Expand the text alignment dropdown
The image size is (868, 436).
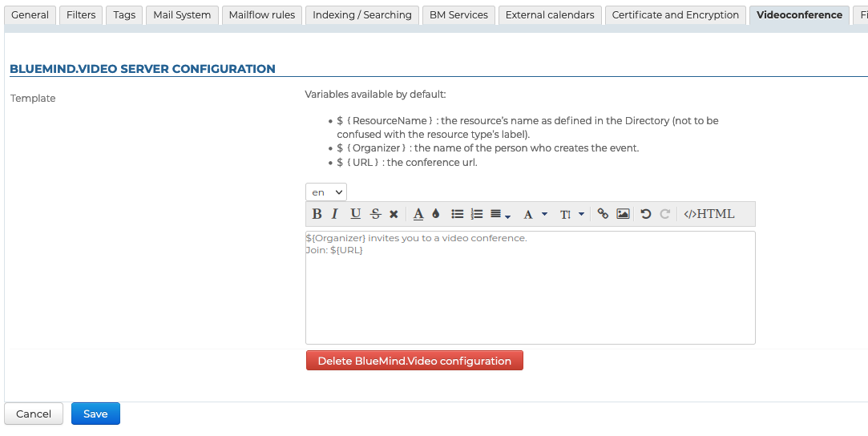pyautogui.click(x=500, y=214)
